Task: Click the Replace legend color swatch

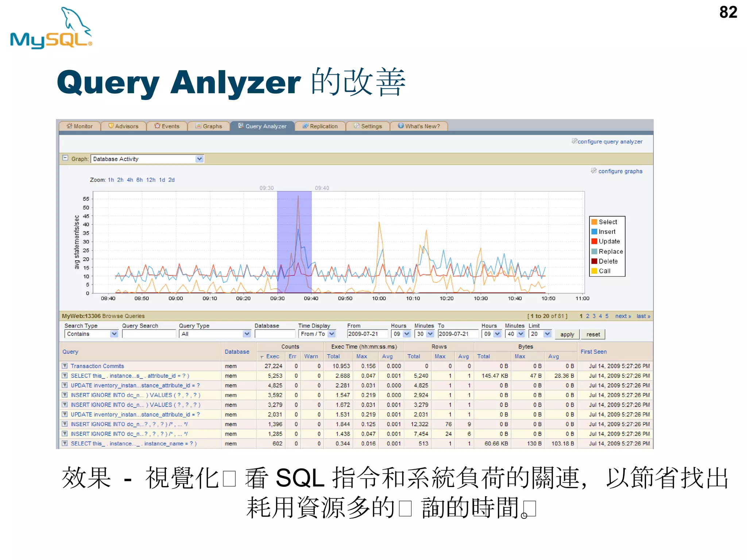Action: pyautogui.click(x=594, y=251)
